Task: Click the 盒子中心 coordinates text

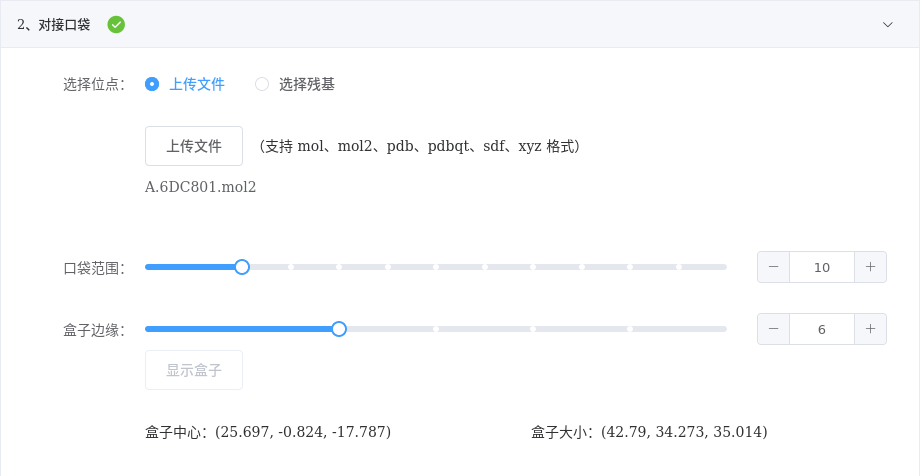Action: [x=268, y=432]
